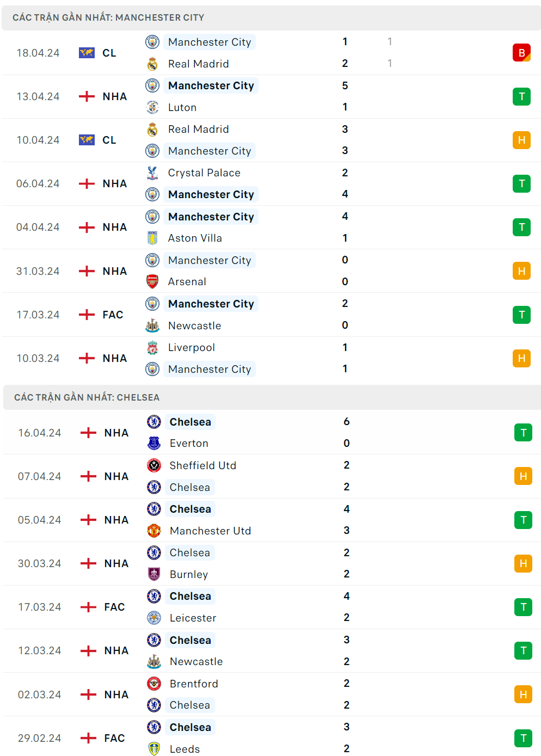
Task: Click the orange H badge for Arsenal match
Action: tap(521, 271)
